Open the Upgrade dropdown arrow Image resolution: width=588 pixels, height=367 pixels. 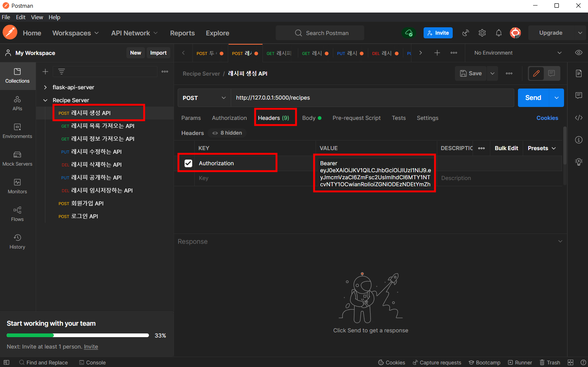[580, 33]
